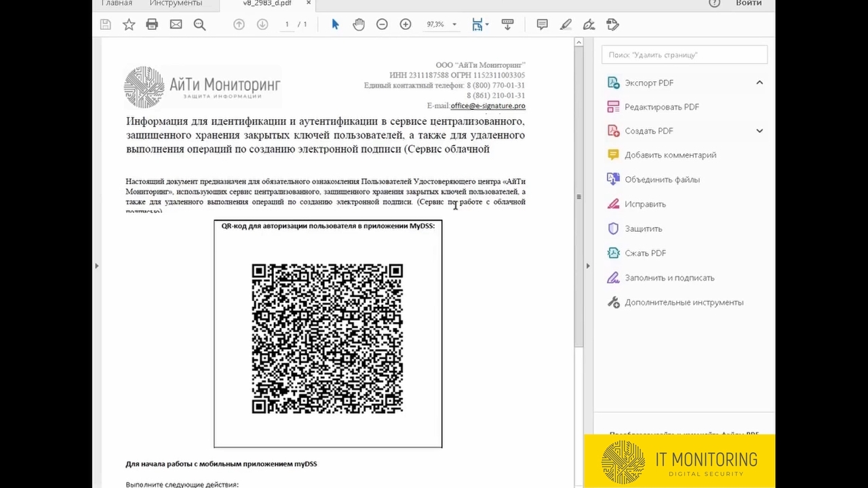Click the phone number 8 (800) 770-01-31
The width and height of the screenshot is (868, 488).
[x=496, y=85]
